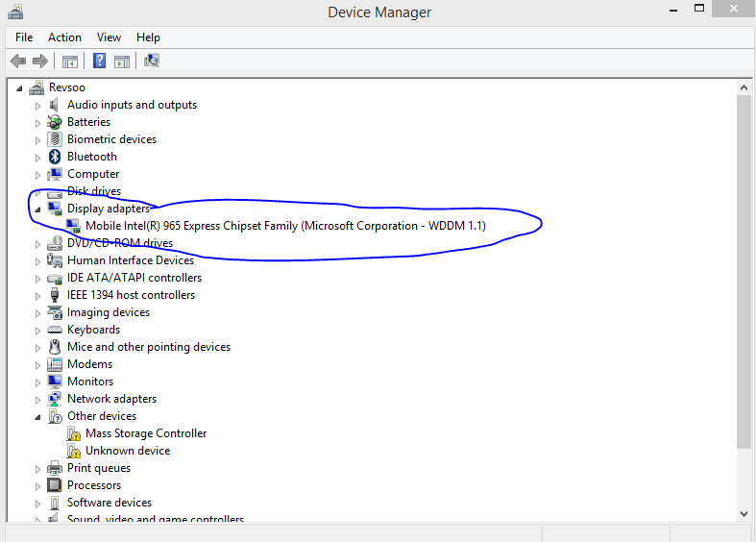Select the Mass Storage Controller entry
The image size is (756, 542).
(146, 433)
